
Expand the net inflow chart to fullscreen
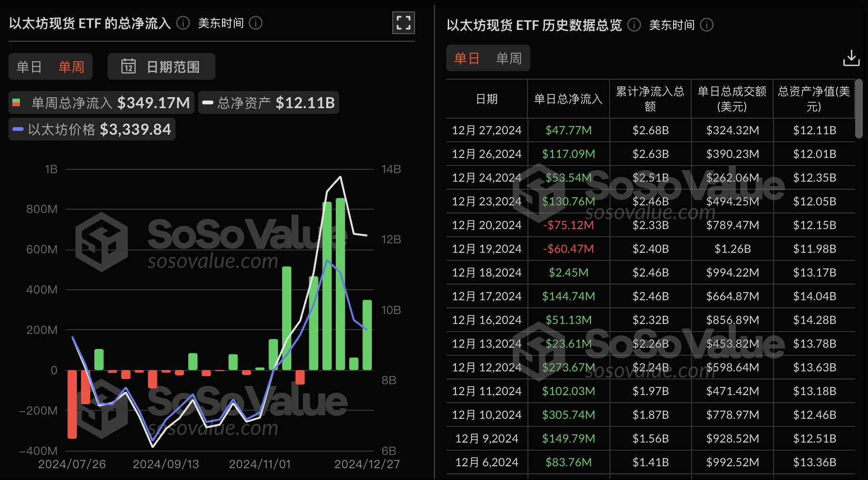point(403,23)
